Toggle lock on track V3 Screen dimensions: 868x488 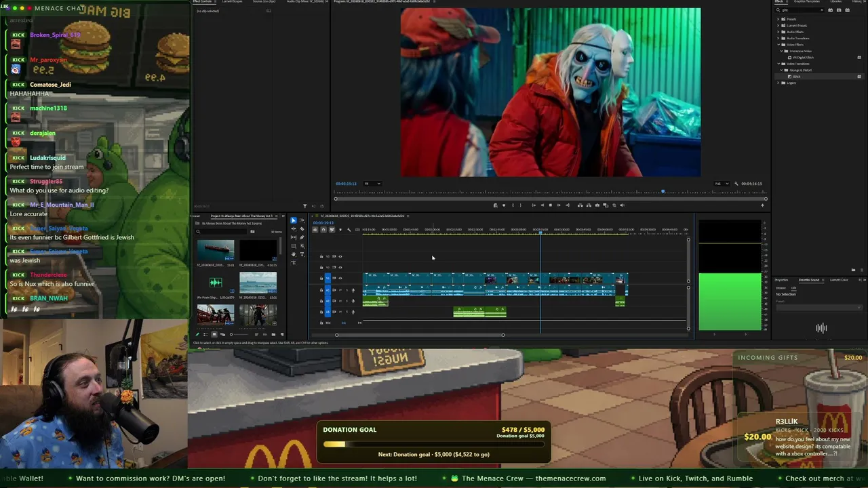(x=321, y=257)
